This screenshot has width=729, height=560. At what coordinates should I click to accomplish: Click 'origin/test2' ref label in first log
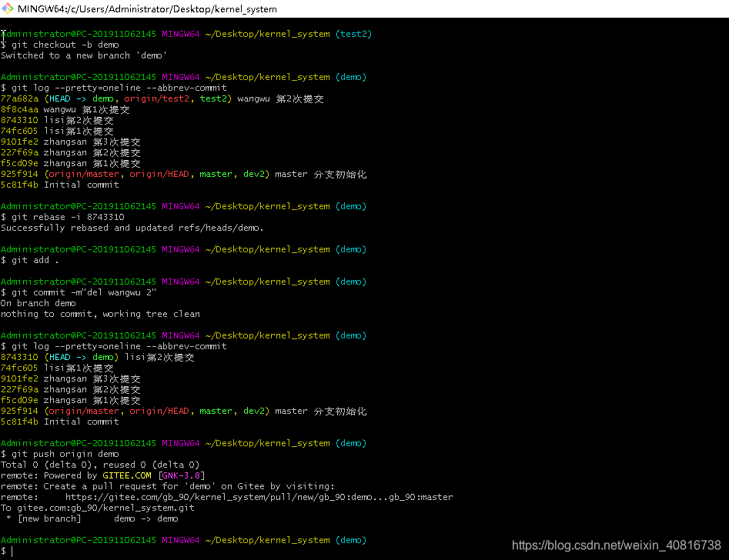pyautogui.click(x=157, y=98)
